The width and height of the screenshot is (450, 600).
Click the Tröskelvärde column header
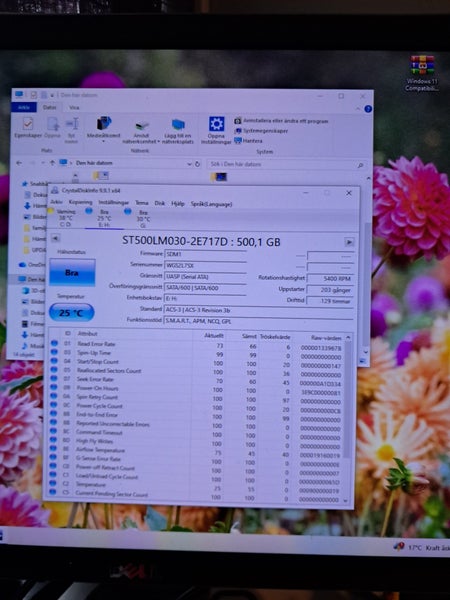click(275, 337)
